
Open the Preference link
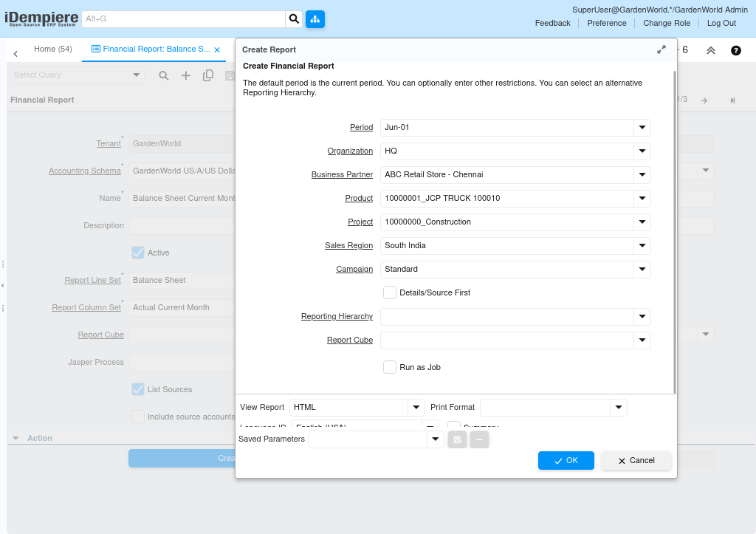click(x=607, y=23)
